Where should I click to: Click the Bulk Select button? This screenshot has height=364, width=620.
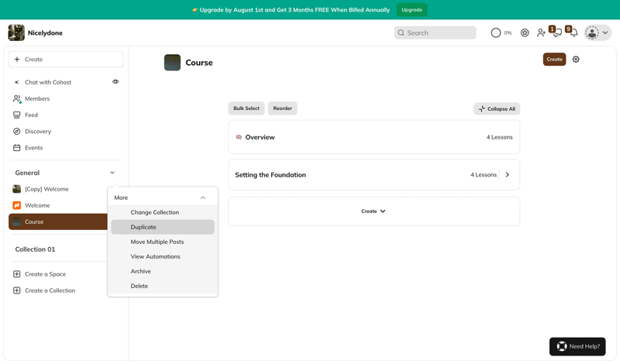click(246, 108)
